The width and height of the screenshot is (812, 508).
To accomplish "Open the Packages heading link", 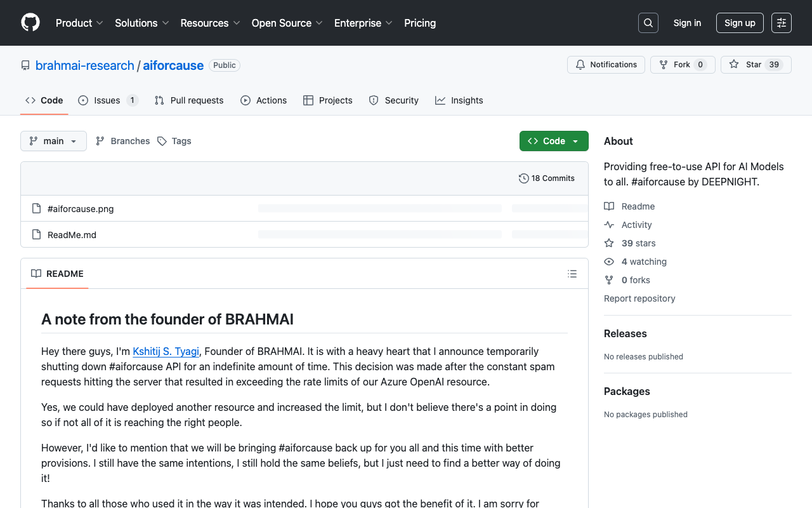I will 627,391.
